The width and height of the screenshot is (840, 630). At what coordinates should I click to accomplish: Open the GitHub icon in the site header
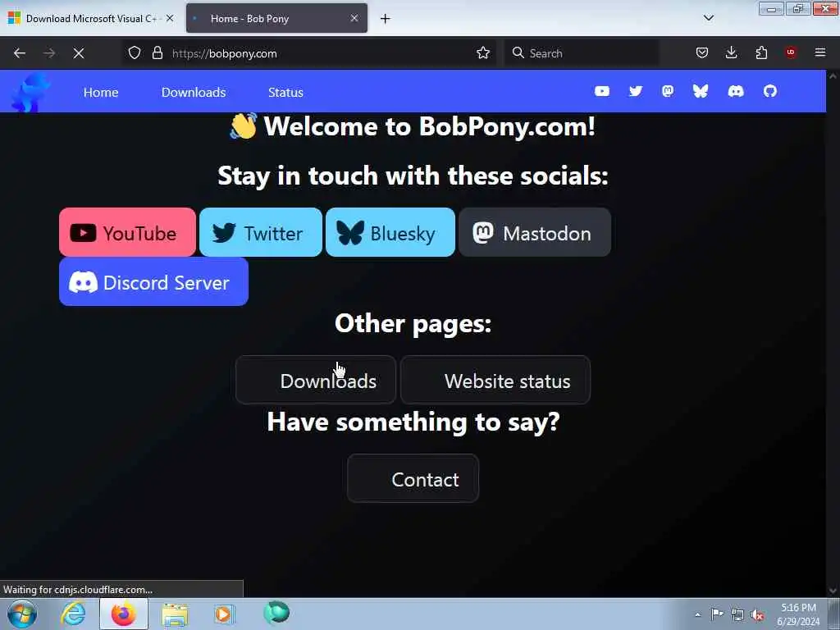tap(769, 91)
